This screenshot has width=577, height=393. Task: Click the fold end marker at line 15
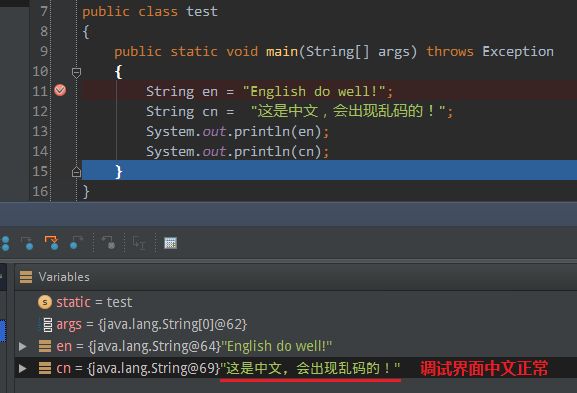click(76, 171)
